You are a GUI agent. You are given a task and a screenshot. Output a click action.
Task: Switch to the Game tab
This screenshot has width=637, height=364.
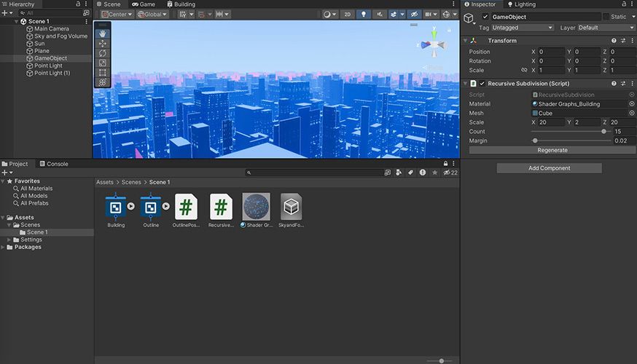point(143,4)
